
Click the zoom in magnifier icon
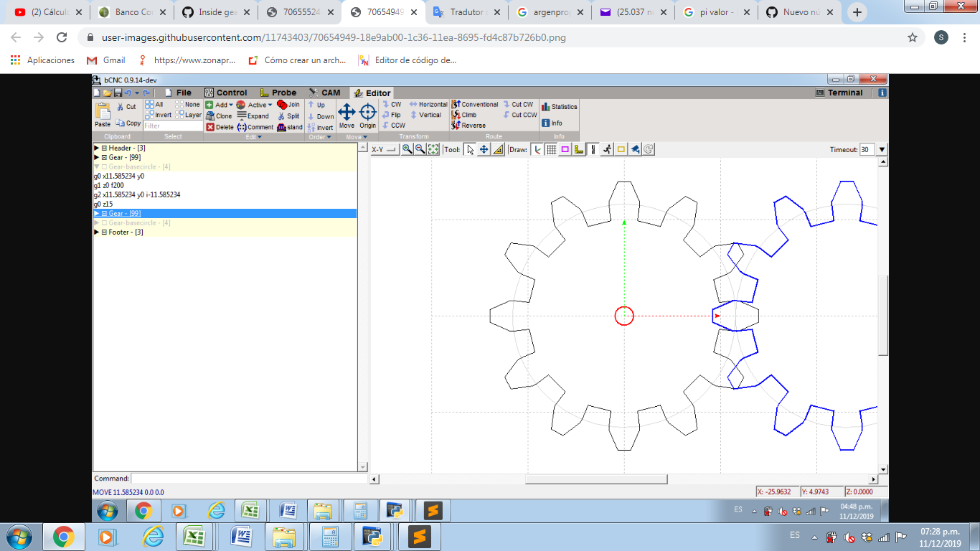tap(407, 149)
